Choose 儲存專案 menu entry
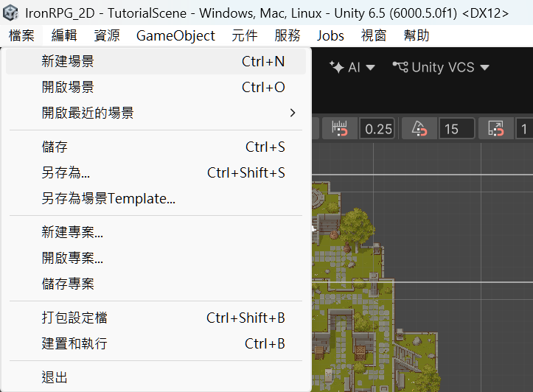Viewport: 533px width, 392px height. point(156,284)
